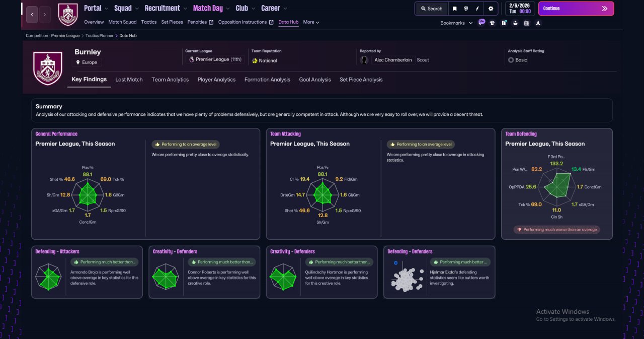644x339 pixels.
Task: Click breadcrumb Tactics Planner
Action: [x=100, y=36]
